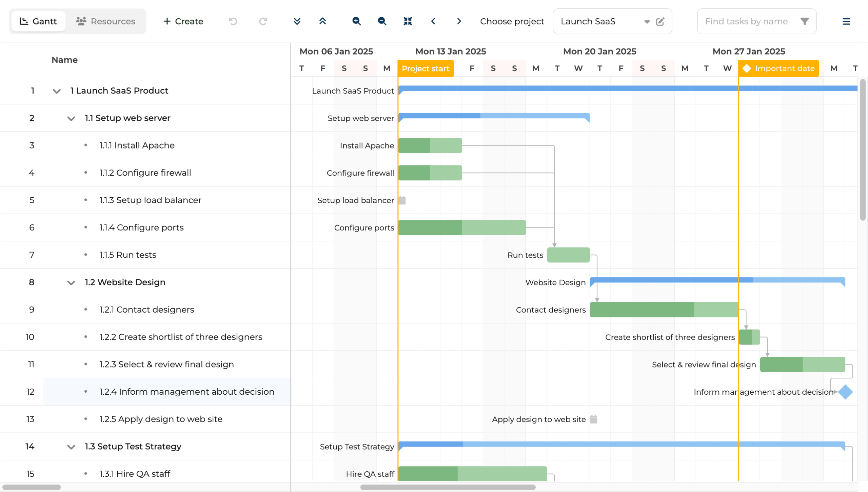Click the Project start timeline marker
868x492 pixels.
pos(426,68)
